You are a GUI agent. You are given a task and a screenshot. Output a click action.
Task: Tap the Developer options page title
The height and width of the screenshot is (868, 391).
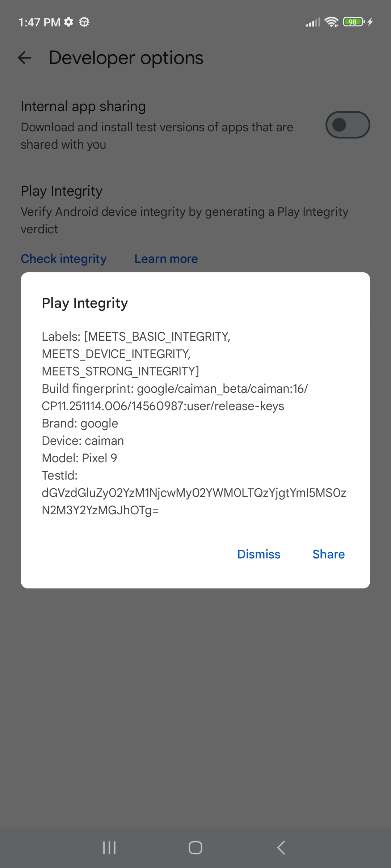tap(126, 58)
